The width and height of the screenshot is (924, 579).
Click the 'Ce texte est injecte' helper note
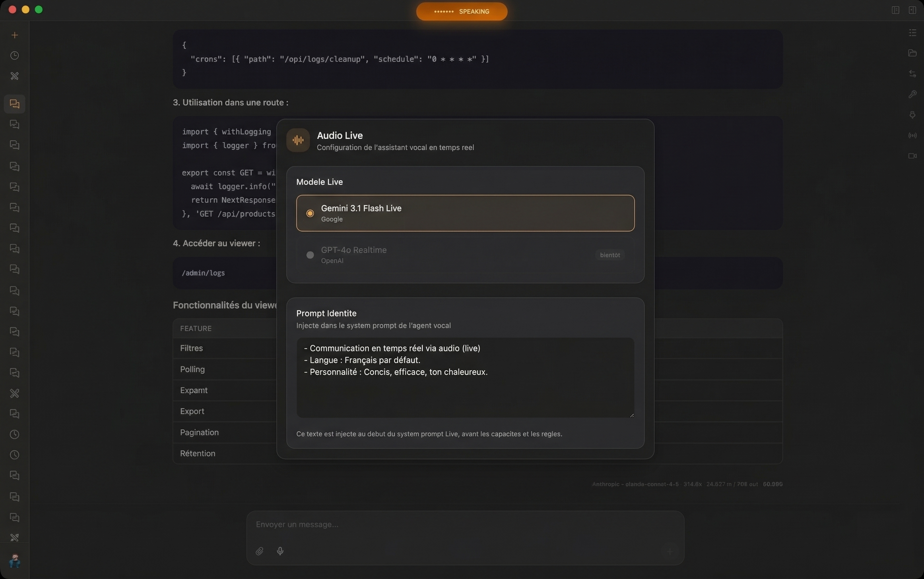429,434
